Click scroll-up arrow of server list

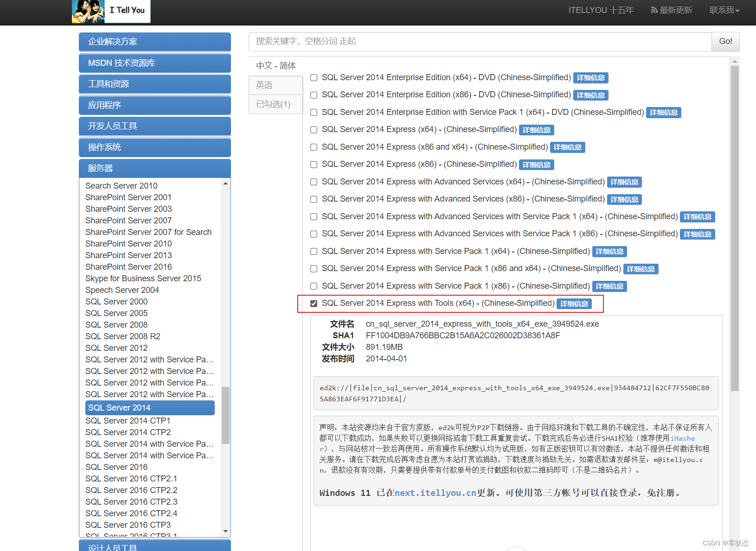click(225, 184)
